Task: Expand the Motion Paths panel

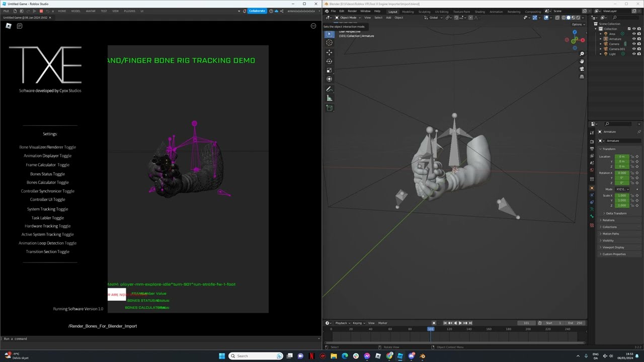Action: [x=611, y=234]
